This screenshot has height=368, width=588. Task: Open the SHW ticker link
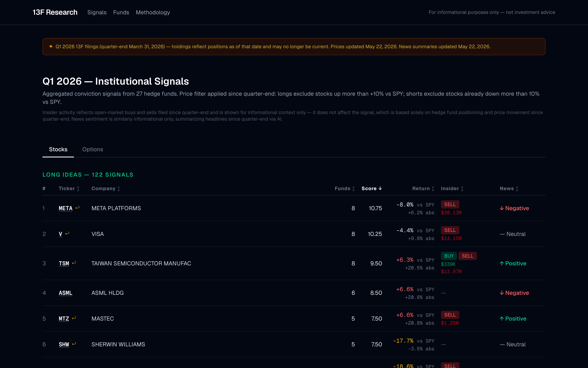coord(64,345)
